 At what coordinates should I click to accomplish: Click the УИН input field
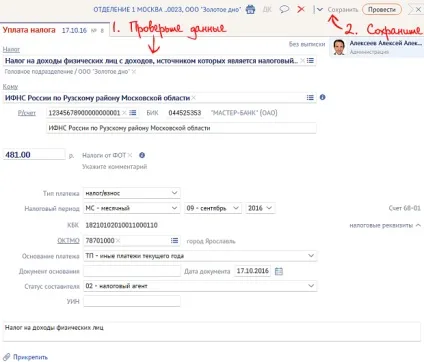(132, 301)
